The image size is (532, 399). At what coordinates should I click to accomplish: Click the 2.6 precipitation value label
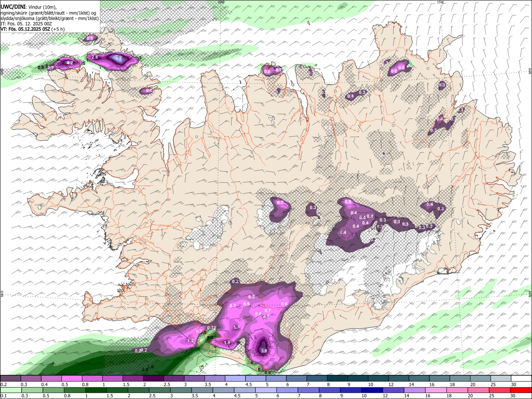coord(95,57)
